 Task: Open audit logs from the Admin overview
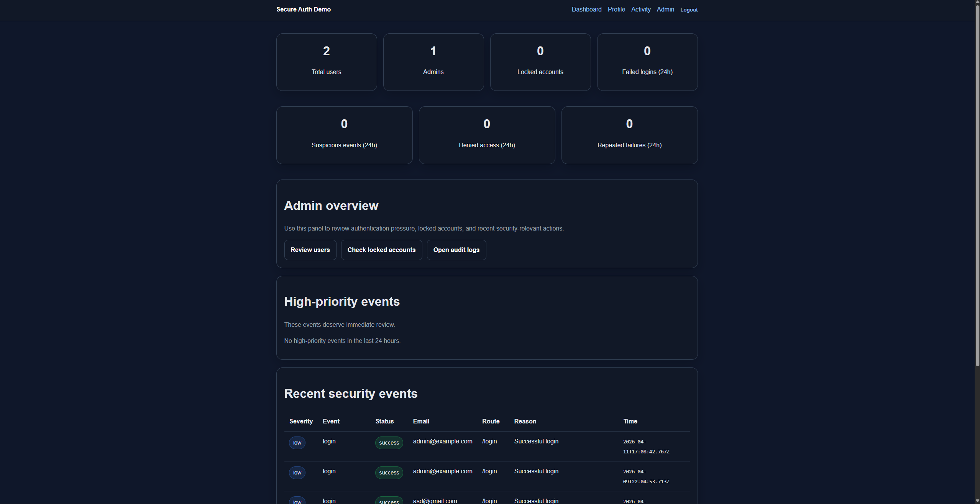456,250
